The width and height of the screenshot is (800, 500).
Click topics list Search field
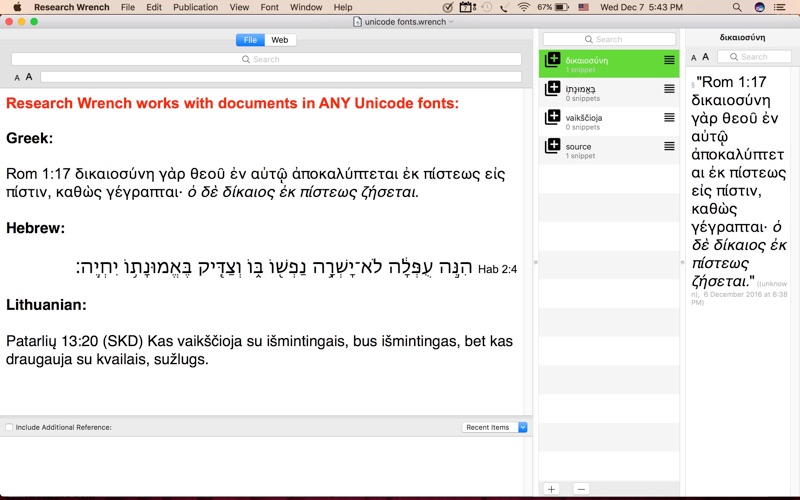tap(609, 39)
